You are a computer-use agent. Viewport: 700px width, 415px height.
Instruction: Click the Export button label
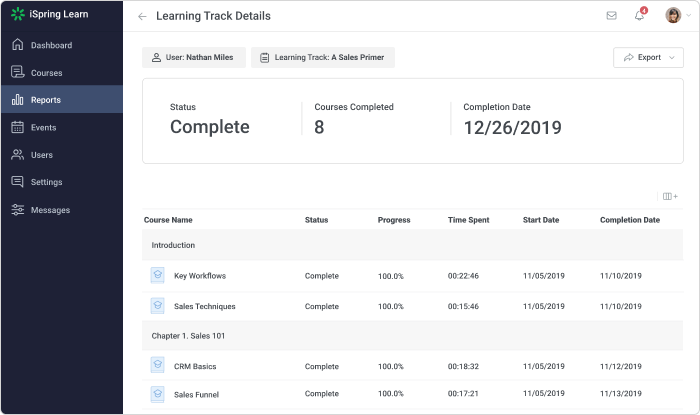(649, 58)
